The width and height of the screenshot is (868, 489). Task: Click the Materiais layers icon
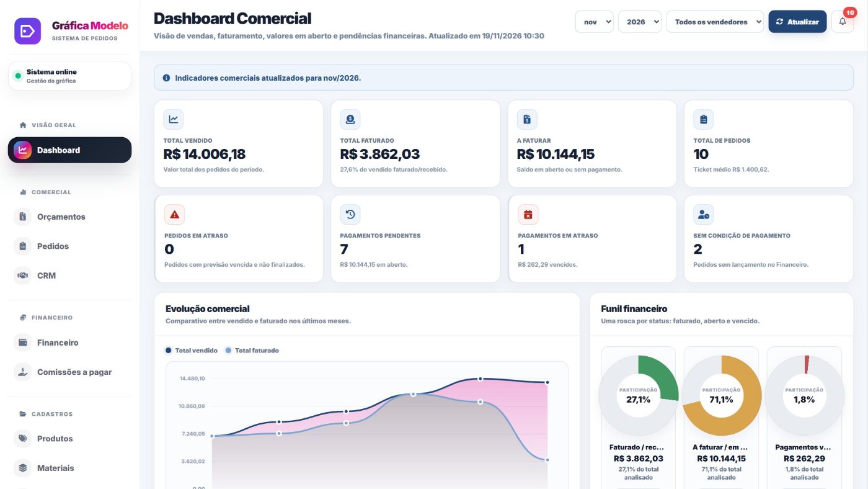23,468
